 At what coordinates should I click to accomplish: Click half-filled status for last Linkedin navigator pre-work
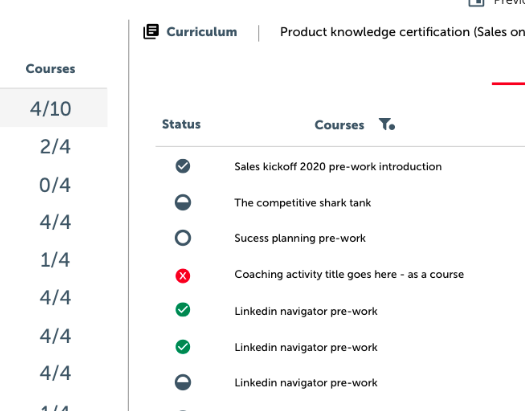point(183,383)
